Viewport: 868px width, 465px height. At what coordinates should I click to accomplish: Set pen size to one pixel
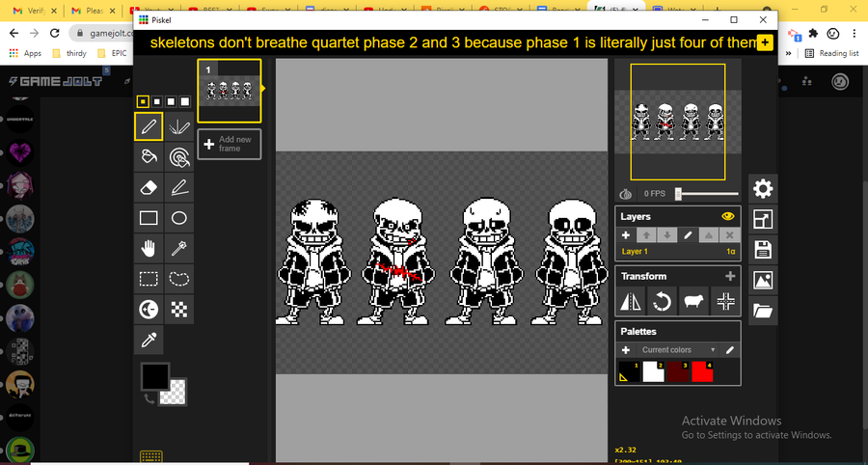pos(143,101)
